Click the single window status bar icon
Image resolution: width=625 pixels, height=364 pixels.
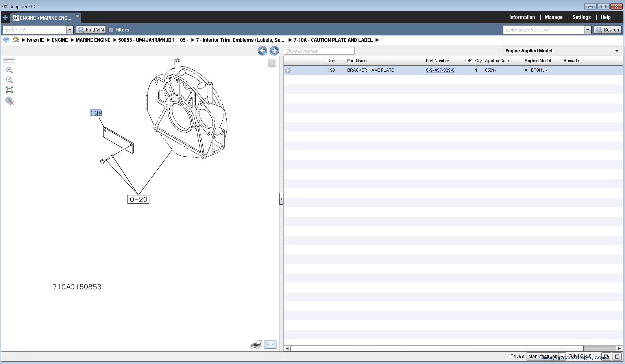pyautogui.click(x=617, y=357)
